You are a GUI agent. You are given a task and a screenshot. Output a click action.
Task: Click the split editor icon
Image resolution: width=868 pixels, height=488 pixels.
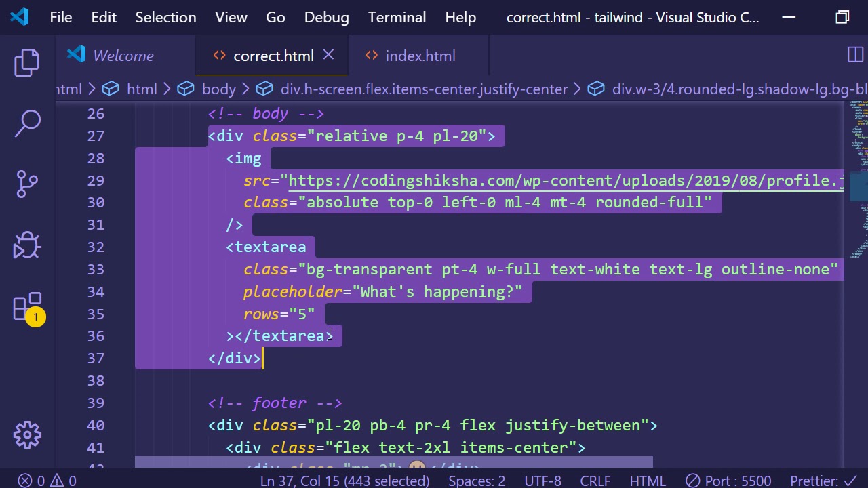[855, 56]
